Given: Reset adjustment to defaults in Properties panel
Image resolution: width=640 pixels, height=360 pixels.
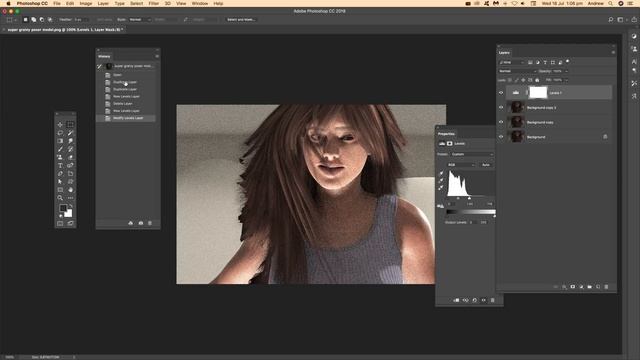Looking at the screenshot, I should [474, 300].
